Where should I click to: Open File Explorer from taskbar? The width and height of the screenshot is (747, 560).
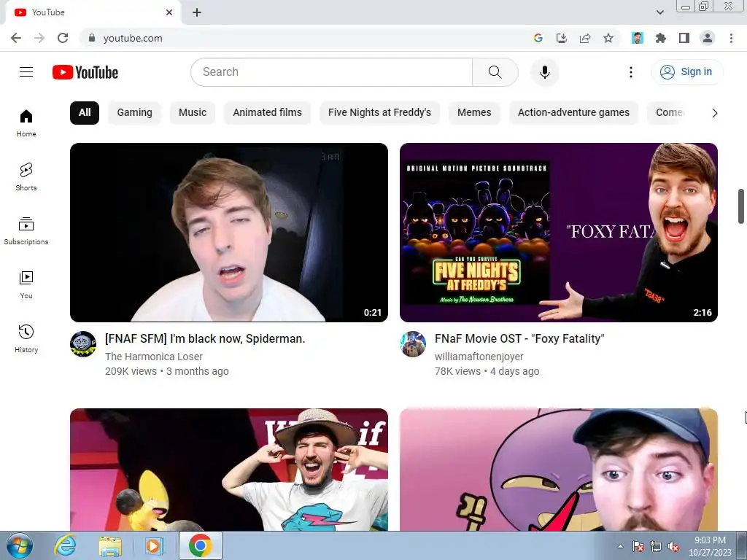(110, 545)
